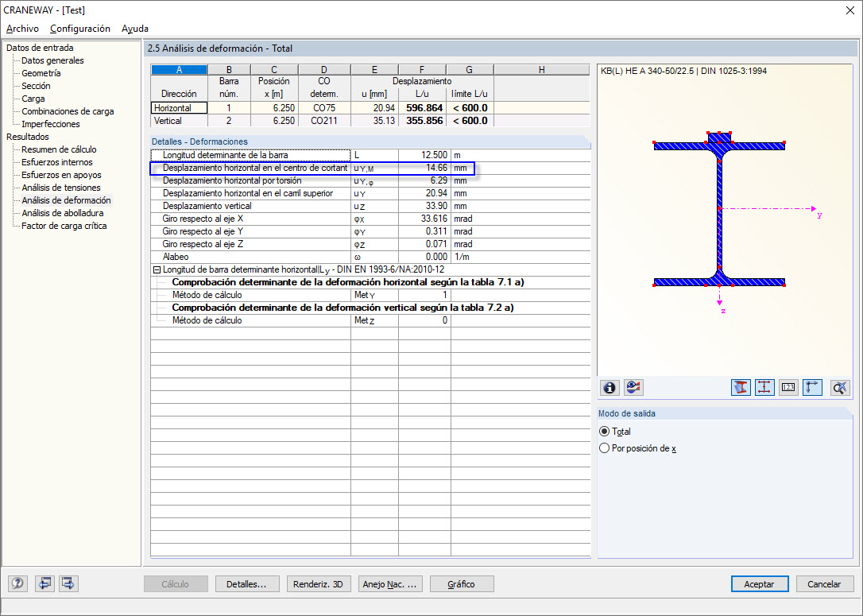
Task: Select the Total output mode radio button
Action: 604,432
